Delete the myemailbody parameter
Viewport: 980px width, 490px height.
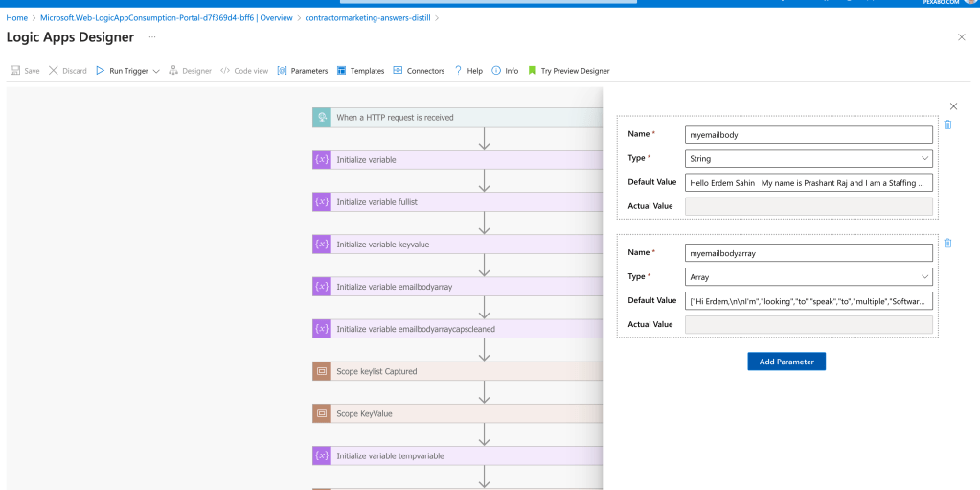[947, 125]
